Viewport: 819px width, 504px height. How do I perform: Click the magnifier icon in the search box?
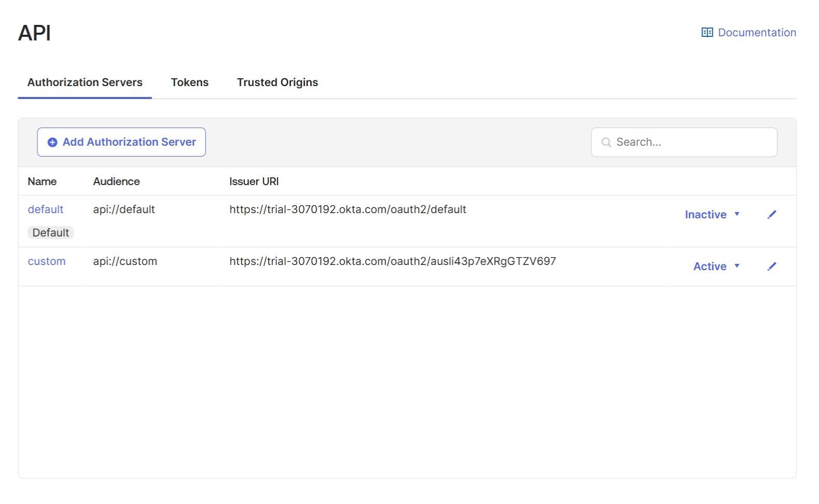click(x=606, y=143)
